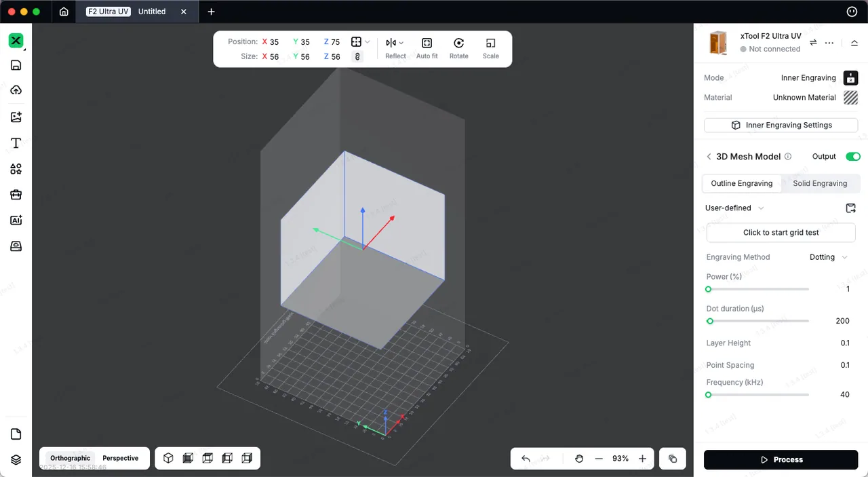868x477 pixels.
Task: Click the Process button
Action: 781,459
